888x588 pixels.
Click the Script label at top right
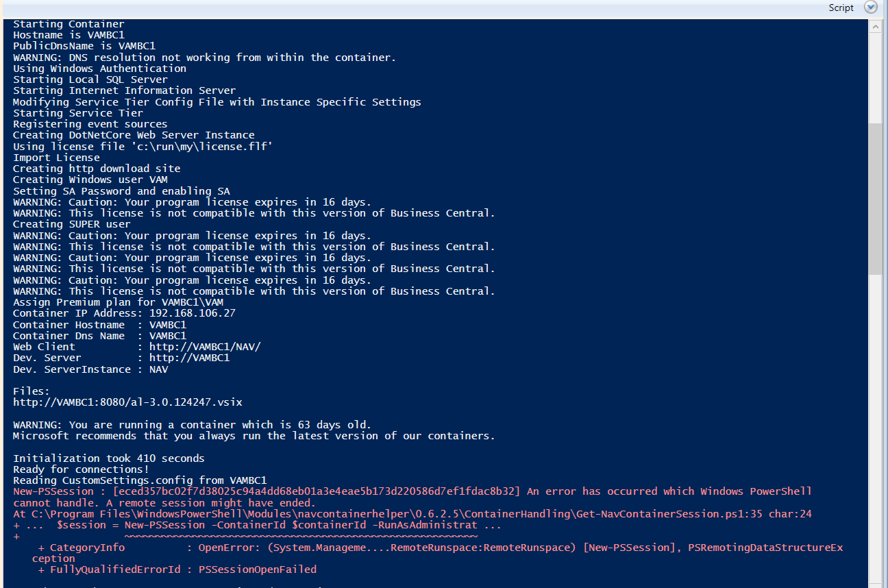click(841, 8)
